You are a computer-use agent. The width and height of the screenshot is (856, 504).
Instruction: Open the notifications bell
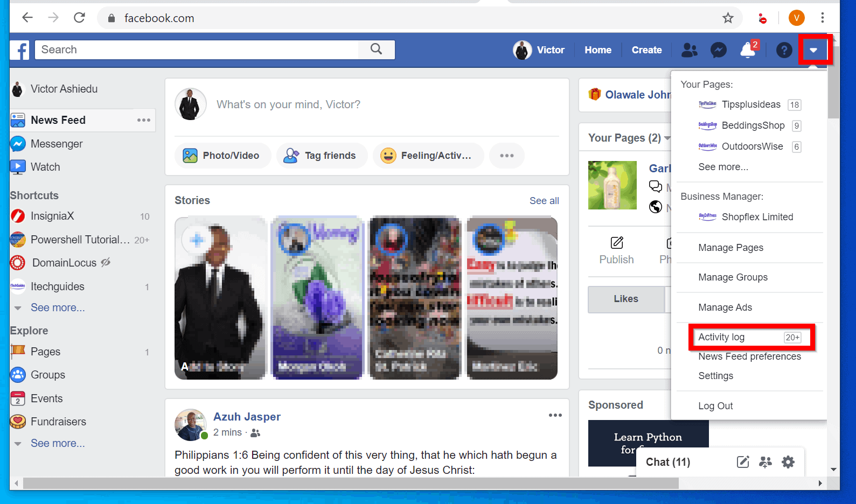click(748, 50)
